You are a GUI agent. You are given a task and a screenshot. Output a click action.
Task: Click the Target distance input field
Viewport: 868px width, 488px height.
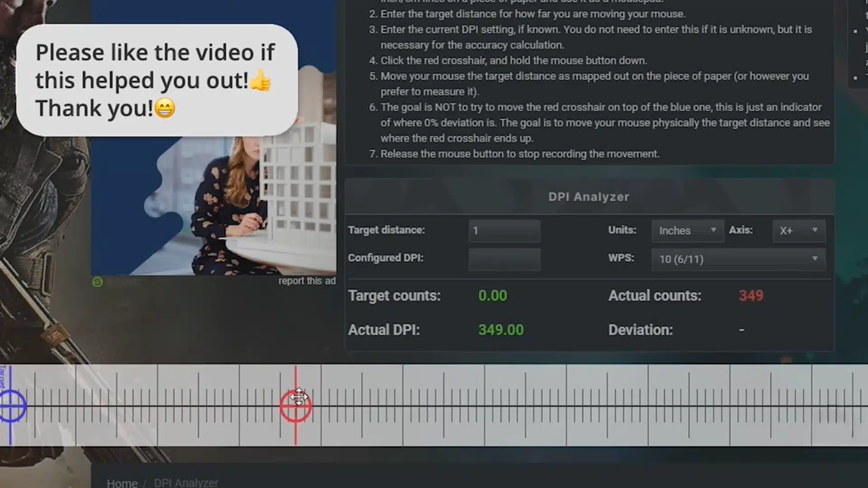(x=505, y=230)
